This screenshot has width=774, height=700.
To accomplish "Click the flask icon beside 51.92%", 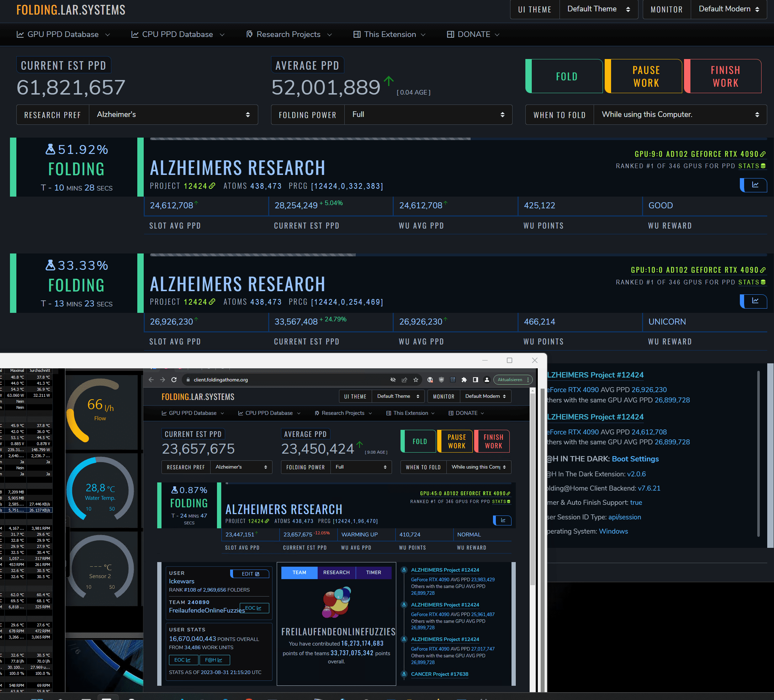I will (50, 149).
